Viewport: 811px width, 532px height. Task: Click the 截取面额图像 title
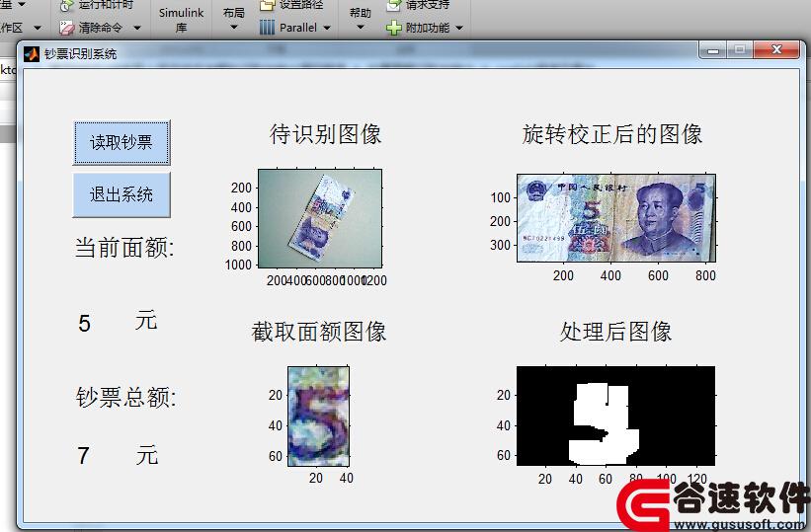coord(319,332)
